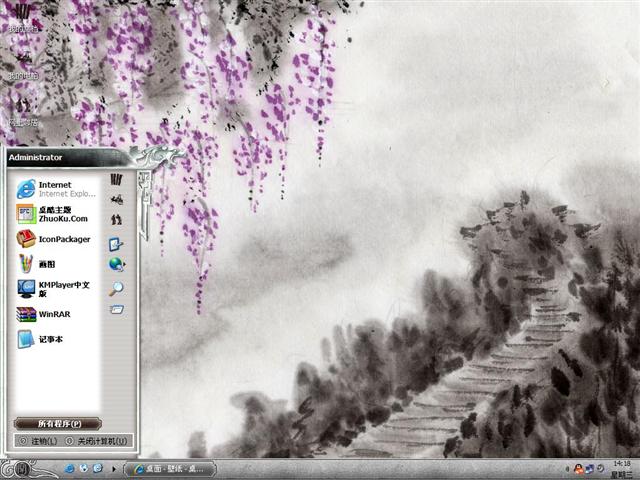
Task: Open the top ink-brush My Documents icon in Start menu
Action: point(117,180)
